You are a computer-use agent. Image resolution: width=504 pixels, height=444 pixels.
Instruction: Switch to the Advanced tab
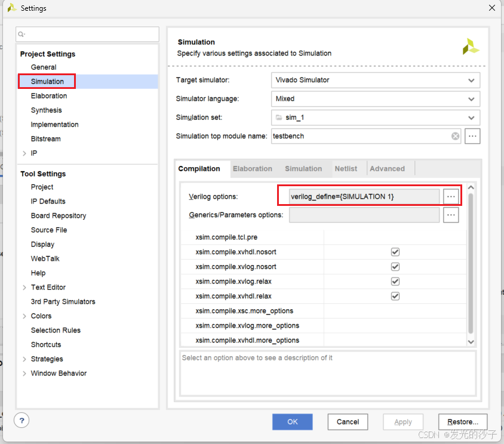387,169
